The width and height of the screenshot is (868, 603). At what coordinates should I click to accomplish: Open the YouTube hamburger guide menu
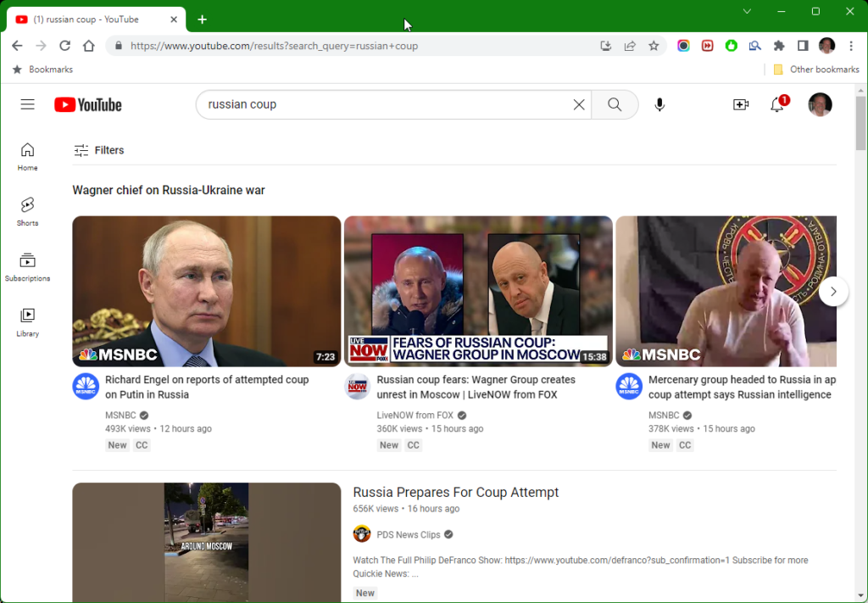coord(28,104)
